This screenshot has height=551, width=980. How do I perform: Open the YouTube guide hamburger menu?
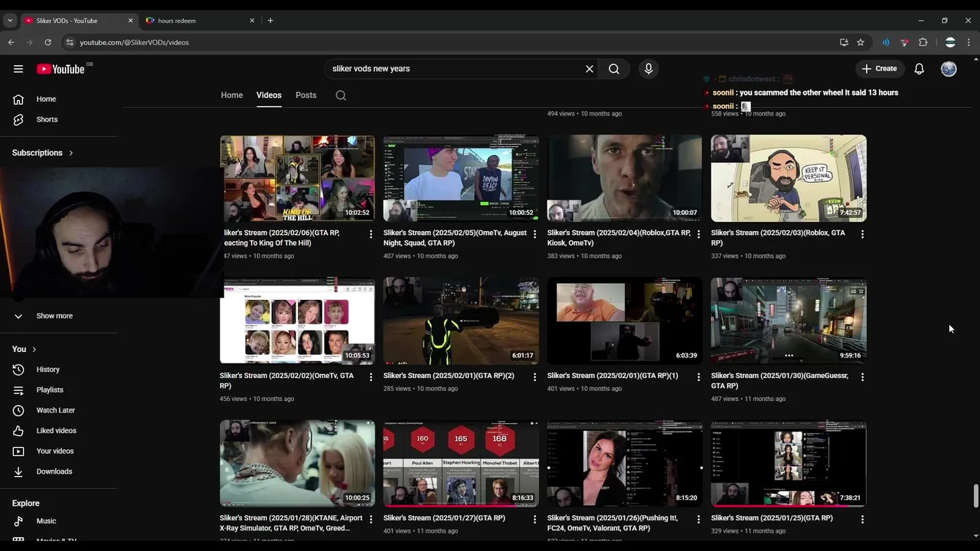click(18, 69)
